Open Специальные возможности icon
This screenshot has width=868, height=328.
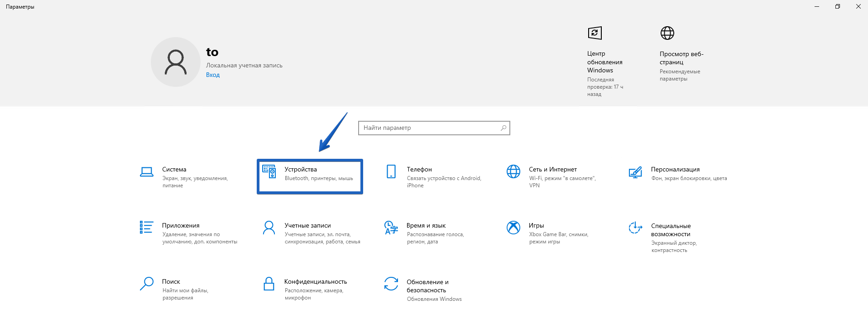click(x=635, y=228)
